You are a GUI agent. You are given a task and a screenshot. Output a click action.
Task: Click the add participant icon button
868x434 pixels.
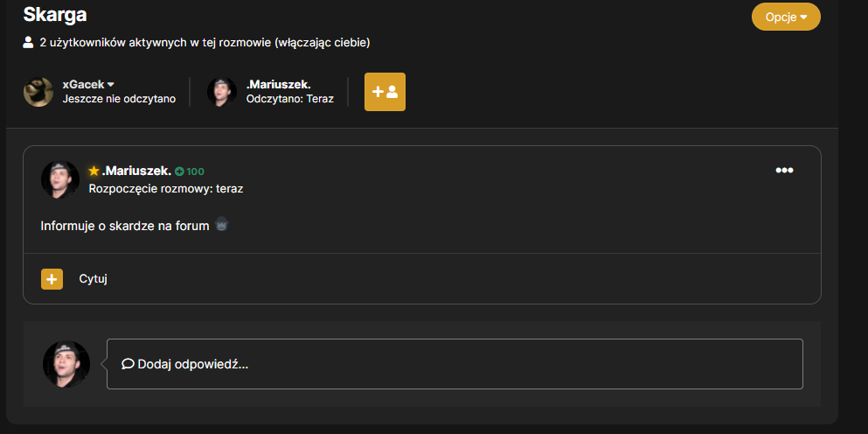click(x=385, y=92)
